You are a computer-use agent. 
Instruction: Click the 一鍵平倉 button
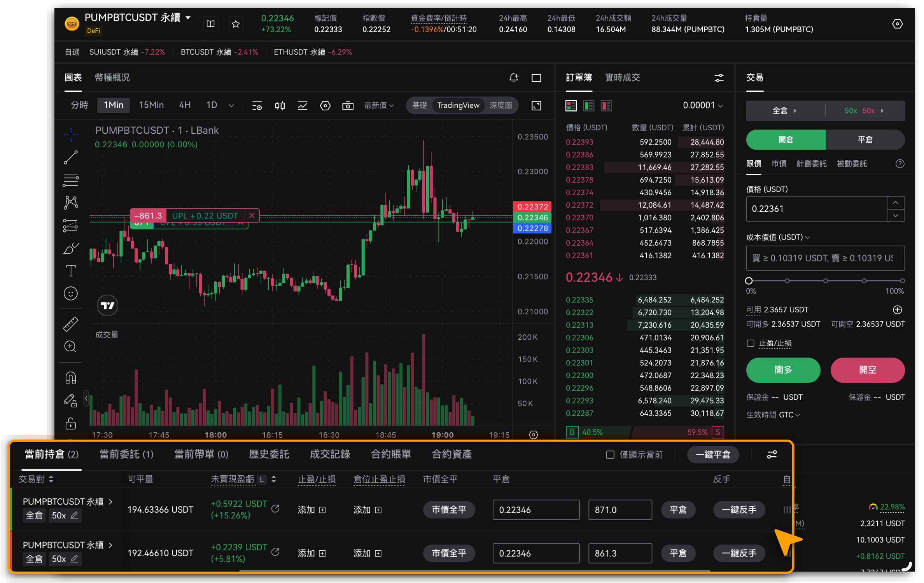[713, 454]
